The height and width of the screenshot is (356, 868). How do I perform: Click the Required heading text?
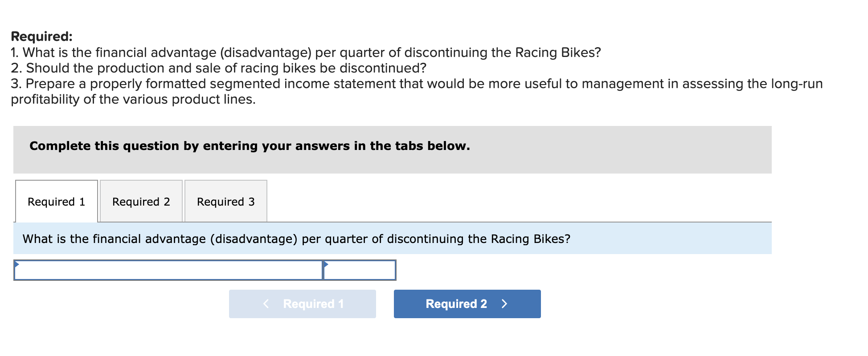click(x=42, y=36)
